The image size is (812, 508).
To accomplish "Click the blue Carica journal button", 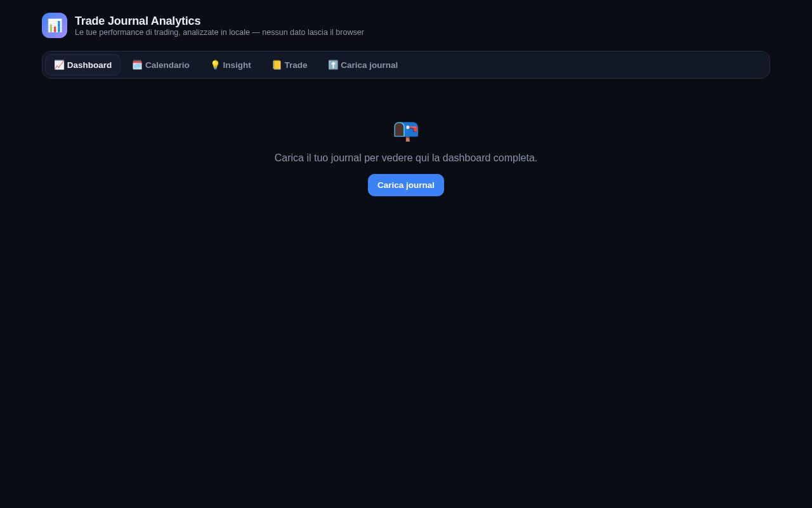I will 406,185.
